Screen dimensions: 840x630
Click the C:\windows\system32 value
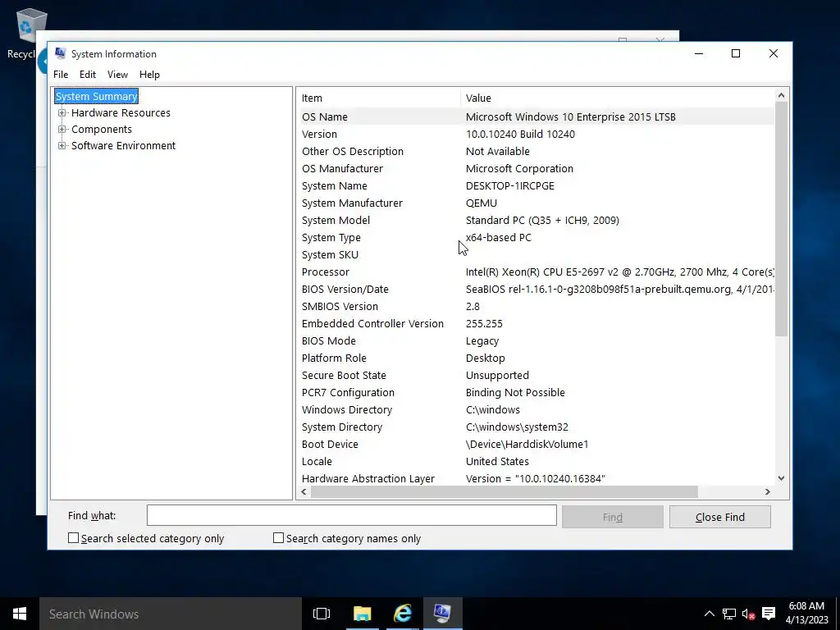click(517, 427)
